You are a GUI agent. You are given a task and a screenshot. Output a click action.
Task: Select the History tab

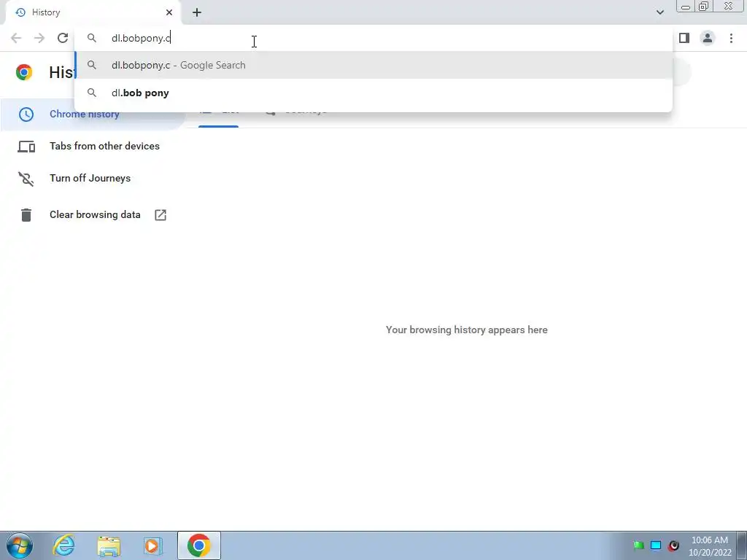[x=93, y=12]
